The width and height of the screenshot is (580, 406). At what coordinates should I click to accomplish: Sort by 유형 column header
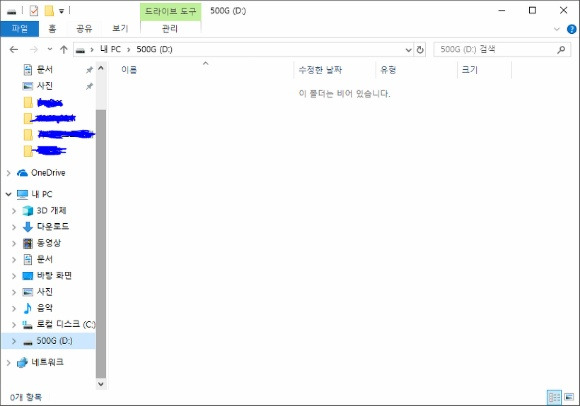[388, 70]
